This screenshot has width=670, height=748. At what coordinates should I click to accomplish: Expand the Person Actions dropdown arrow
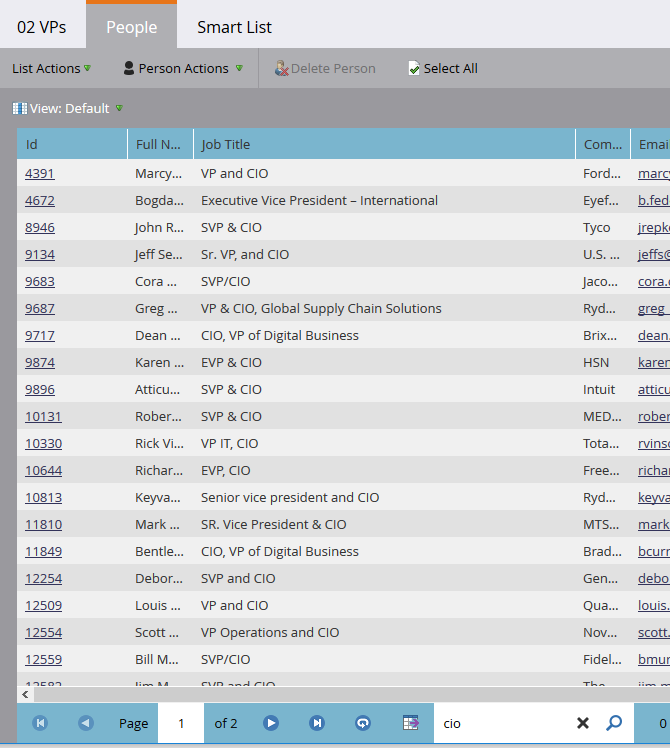click(x=239, y=68)
